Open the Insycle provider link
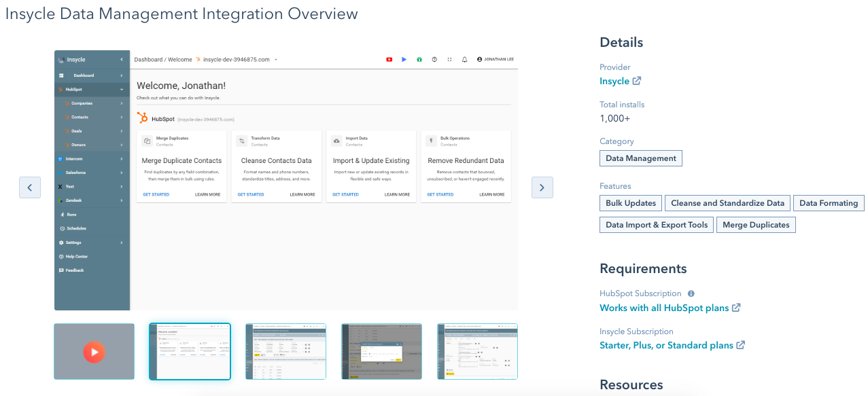 [614, 81]
